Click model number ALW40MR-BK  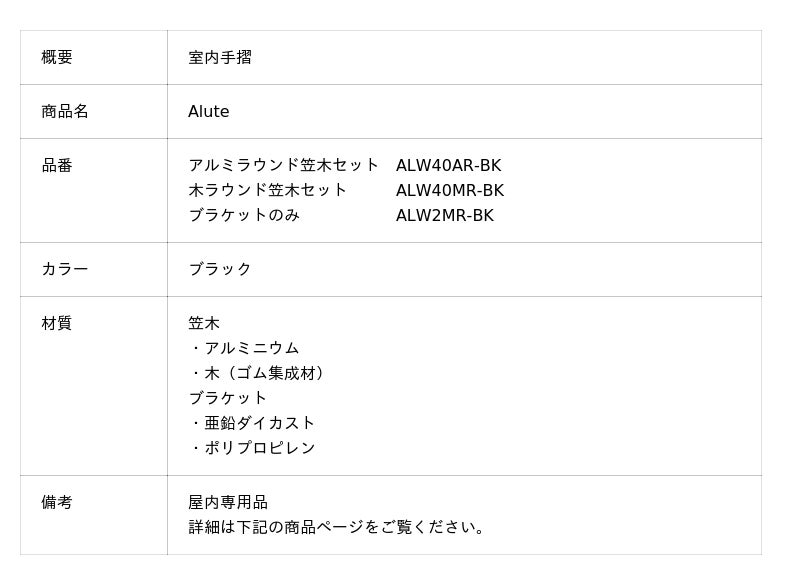(449, 190)
